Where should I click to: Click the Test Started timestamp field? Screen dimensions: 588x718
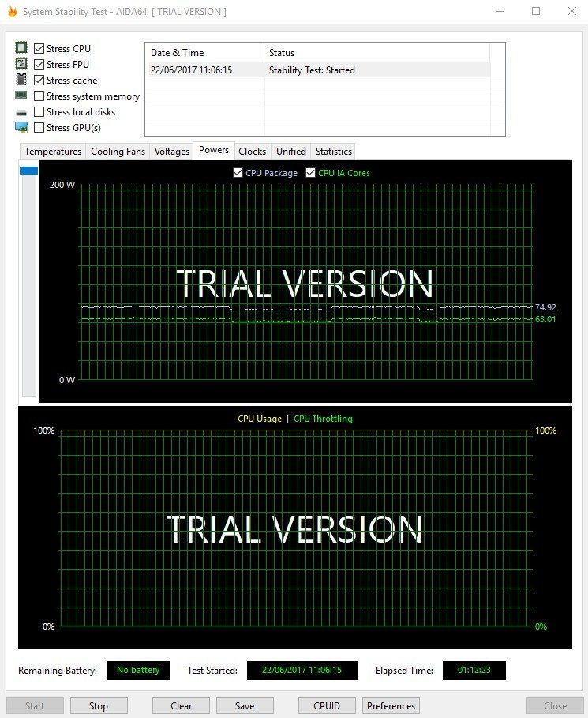pos(302,670)
